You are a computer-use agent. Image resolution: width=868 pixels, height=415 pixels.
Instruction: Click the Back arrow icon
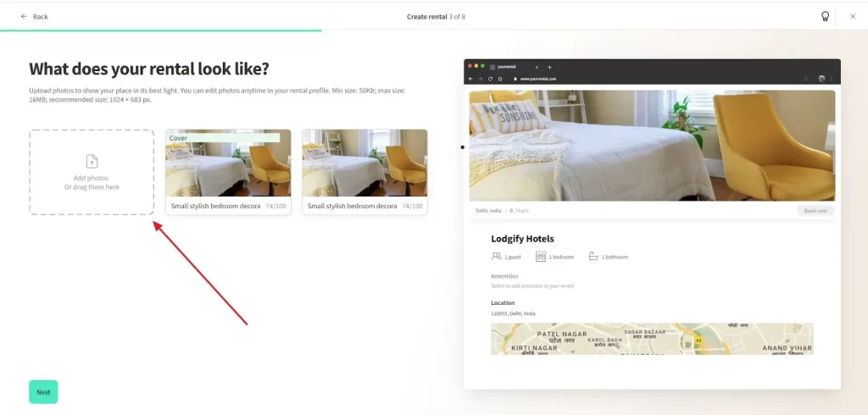coord(24,16)
